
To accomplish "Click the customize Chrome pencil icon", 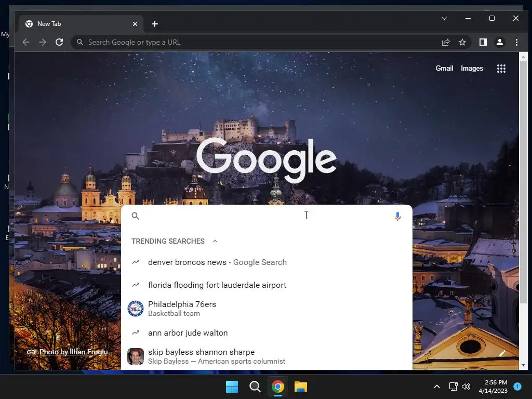I will point(502,353).
